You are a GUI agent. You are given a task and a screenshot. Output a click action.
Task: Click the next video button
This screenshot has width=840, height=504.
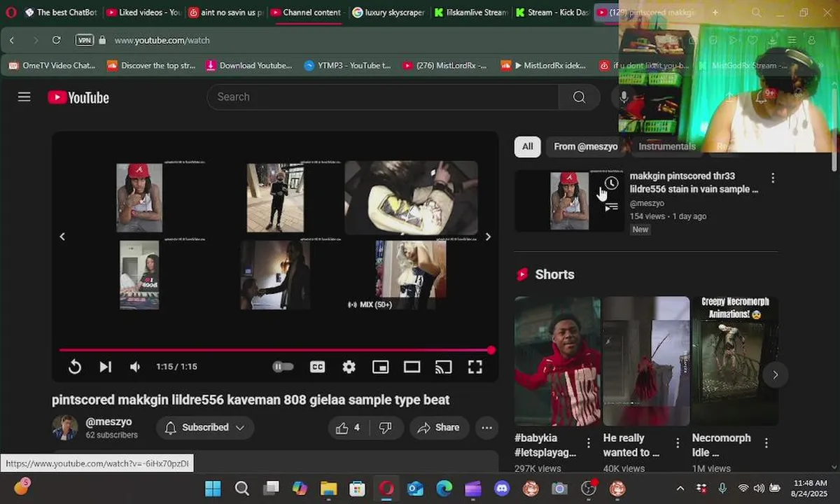click(x=105, y=367)
